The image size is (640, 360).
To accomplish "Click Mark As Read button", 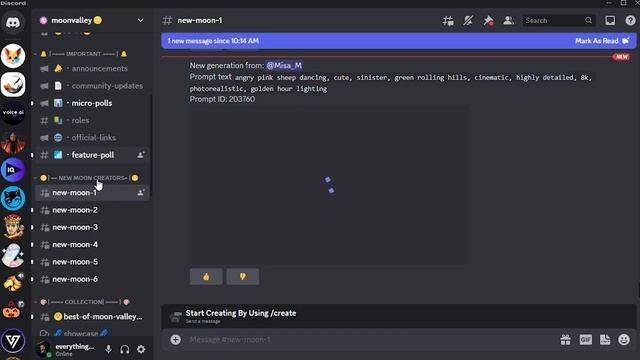I will (602, 41).
